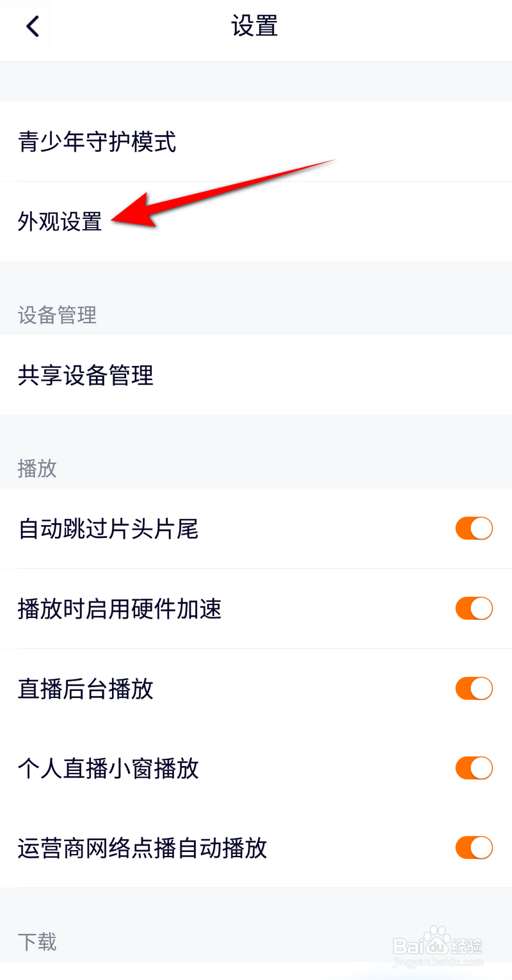
Task: Click the 设备管理 section header
Action: click(58, 315)
